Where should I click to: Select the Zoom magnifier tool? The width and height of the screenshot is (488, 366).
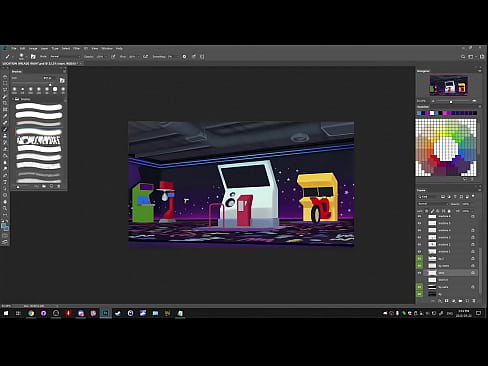coord(5,208)
